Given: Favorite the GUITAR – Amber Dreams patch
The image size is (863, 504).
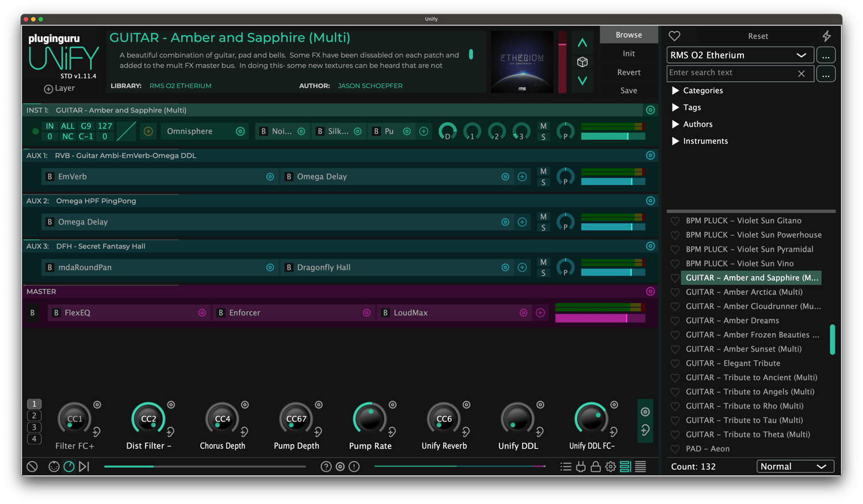Looking at the screenshot, I should tap(675, 321).
